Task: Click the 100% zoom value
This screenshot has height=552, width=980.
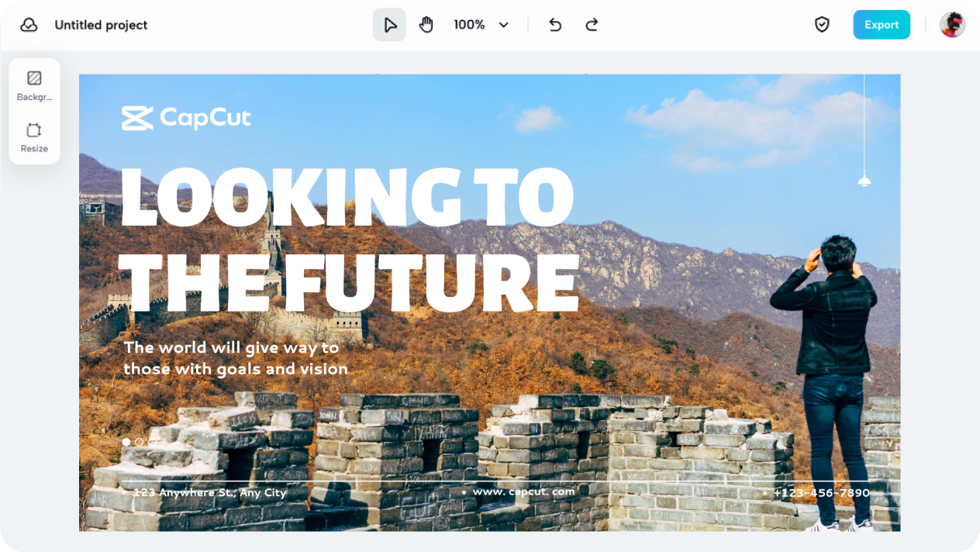Action: click(469, 25)
